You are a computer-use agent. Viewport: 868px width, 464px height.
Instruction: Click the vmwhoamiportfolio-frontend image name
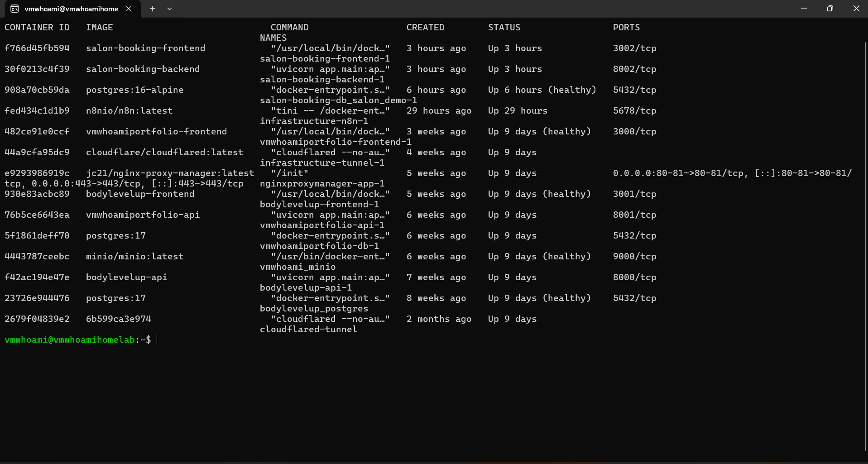tap(156, 131)
